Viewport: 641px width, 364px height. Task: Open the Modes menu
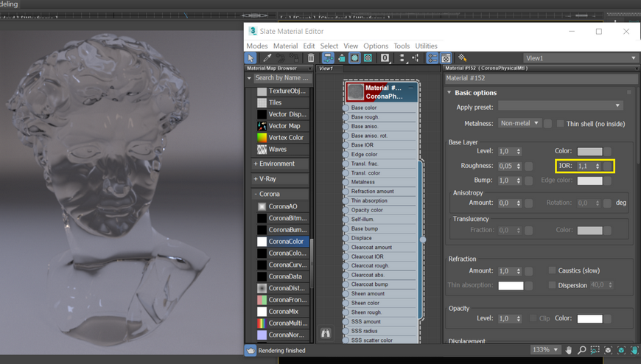click(x=257, y=46)
